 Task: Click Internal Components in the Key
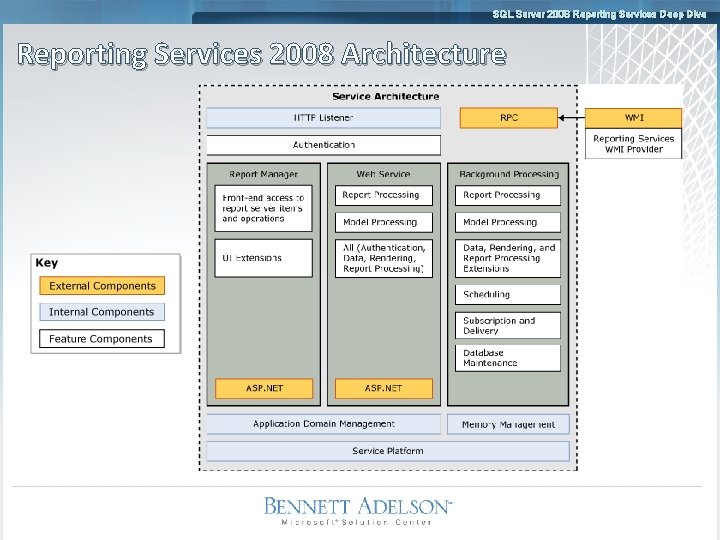point(102,312)
